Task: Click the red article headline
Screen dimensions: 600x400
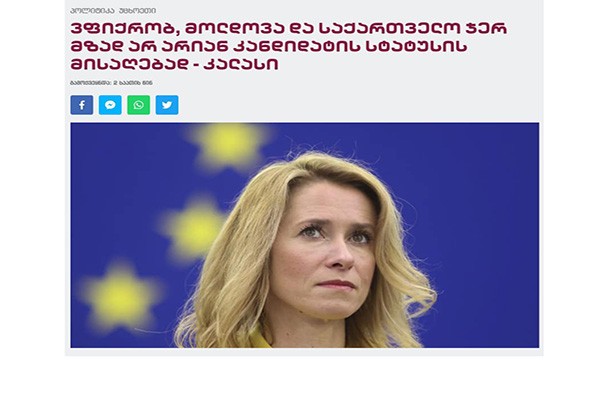Action: 289,46
